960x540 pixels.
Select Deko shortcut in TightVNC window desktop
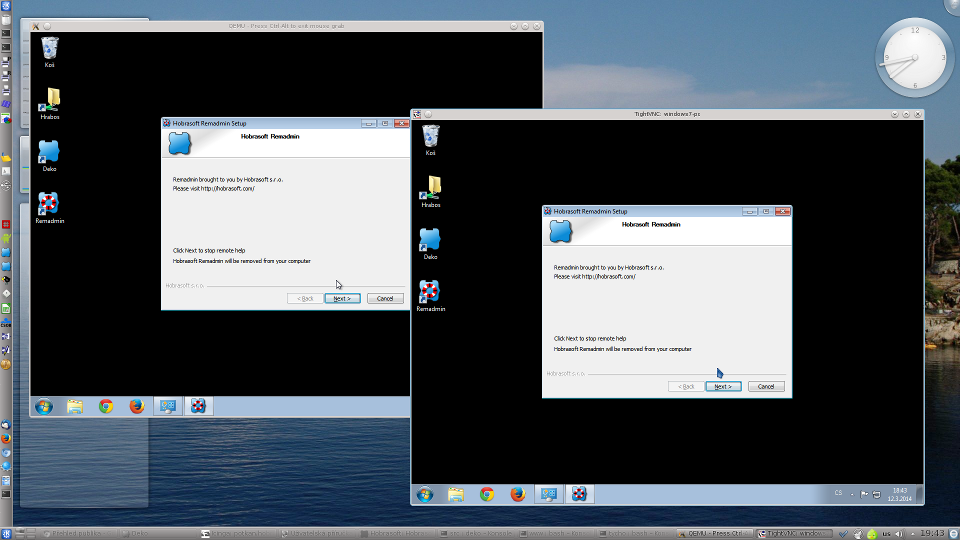(x=430, y=244)
